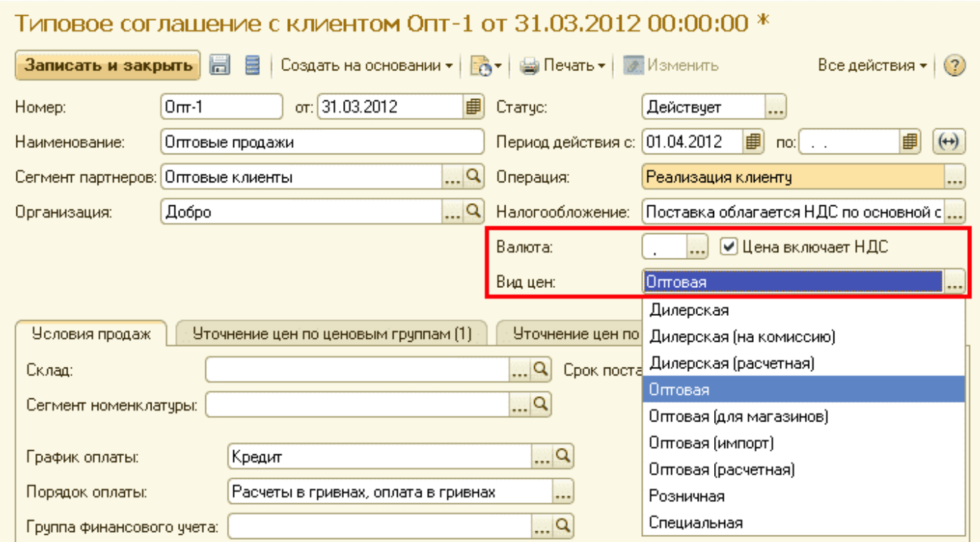Open the calendar for period start 01.04.2012
This screenshot has width=980, height=542.
(753, 141)
